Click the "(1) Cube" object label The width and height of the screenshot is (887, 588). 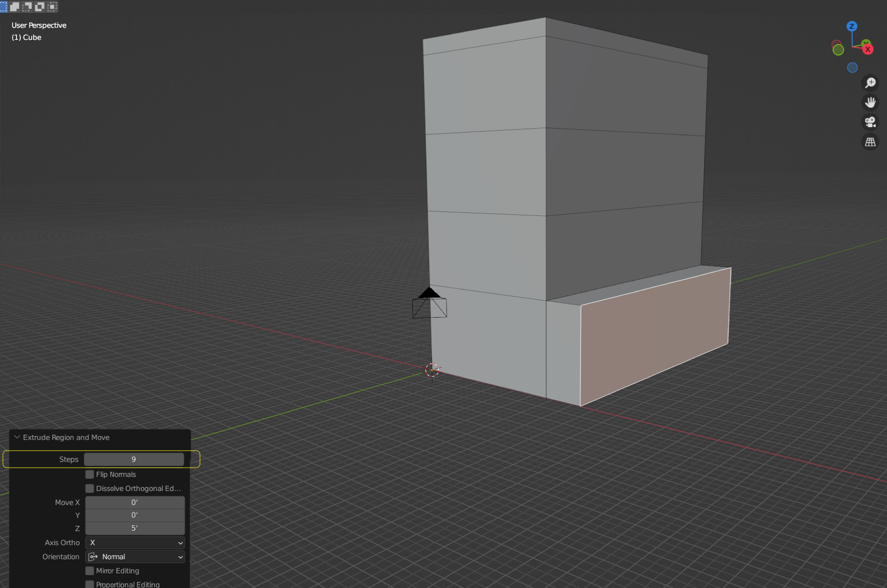26,38
